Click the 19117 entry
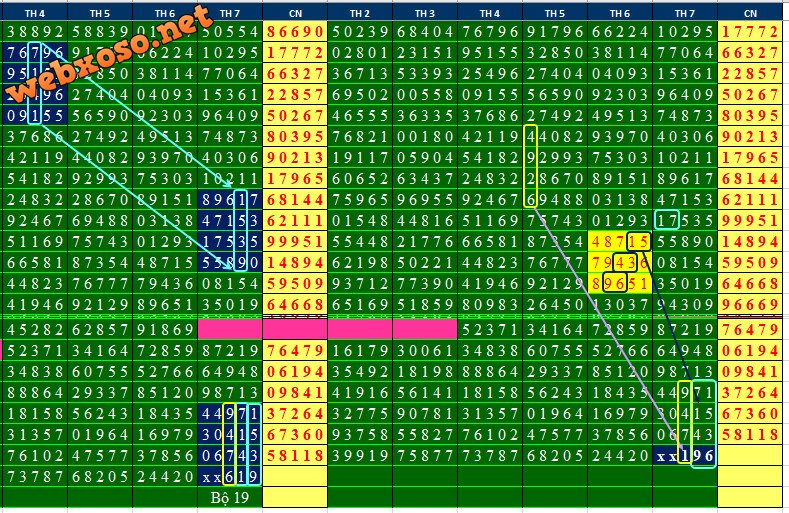 coord(360,158)
